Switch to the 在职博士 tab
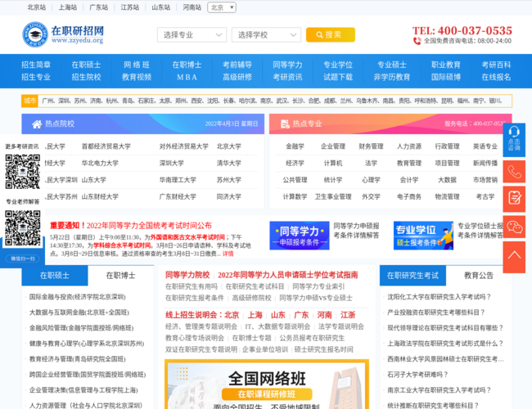This screenshot has height=409, width=532. pos(121,276)
